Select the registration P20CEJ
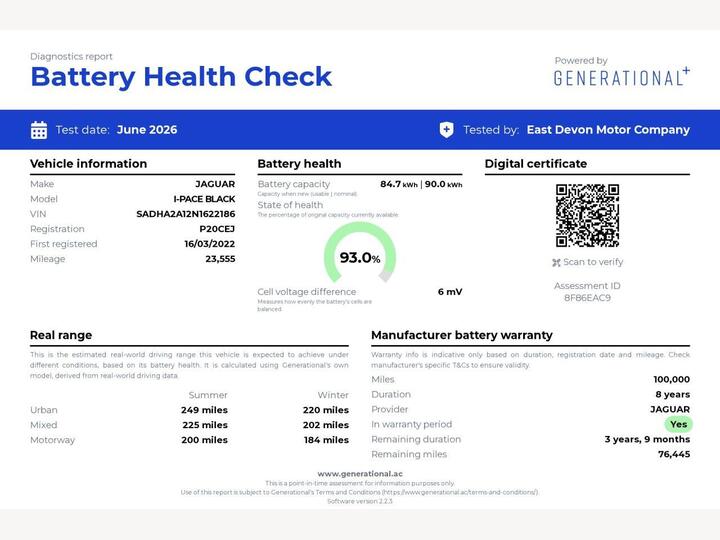Viewport: 720px width, 540px height. click(x=217, y=229)
